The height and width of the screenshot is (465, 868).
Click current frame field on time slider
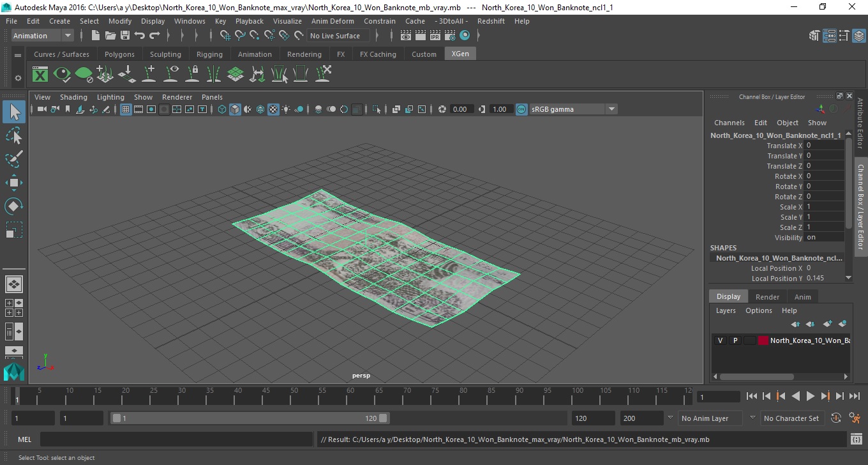718,397
